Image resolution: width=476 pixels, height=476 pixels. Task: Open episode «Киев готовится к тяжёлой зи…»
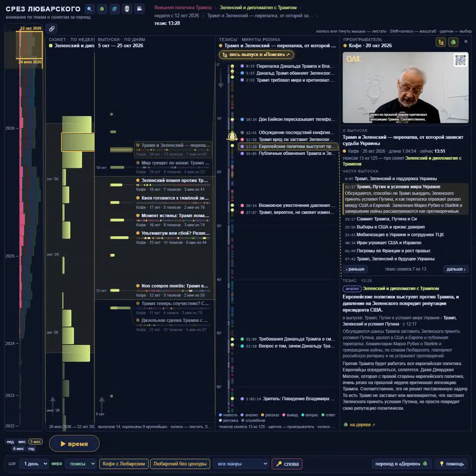pyautogui.click(x=172, y=202)
